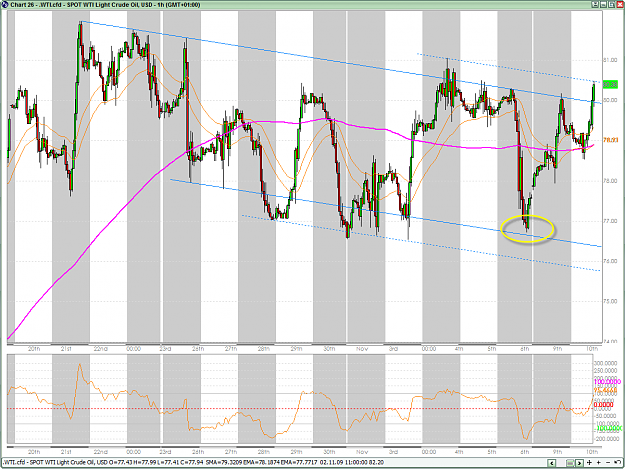Click the green current price tag on the price axis

coord(610,84)
